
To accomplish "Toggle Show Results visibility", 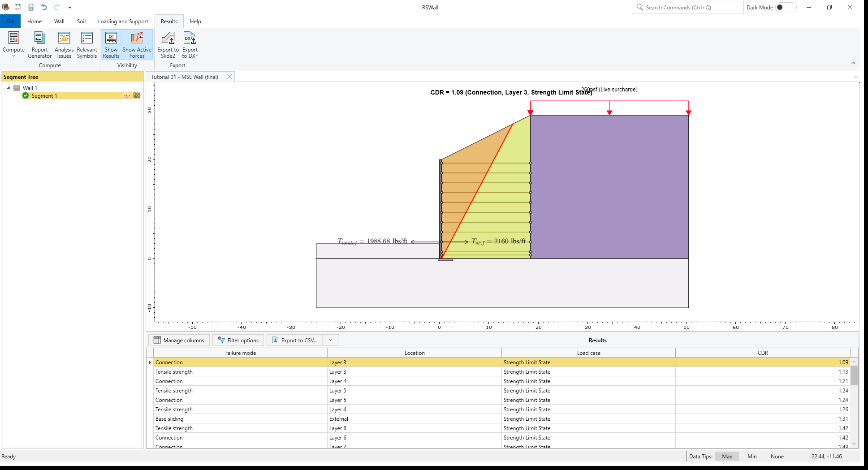I will tap(111, 45).
